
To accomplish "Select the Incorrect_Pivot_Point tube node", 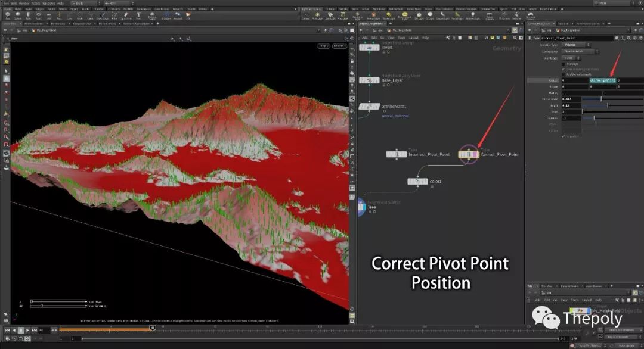I will [397, 154].
